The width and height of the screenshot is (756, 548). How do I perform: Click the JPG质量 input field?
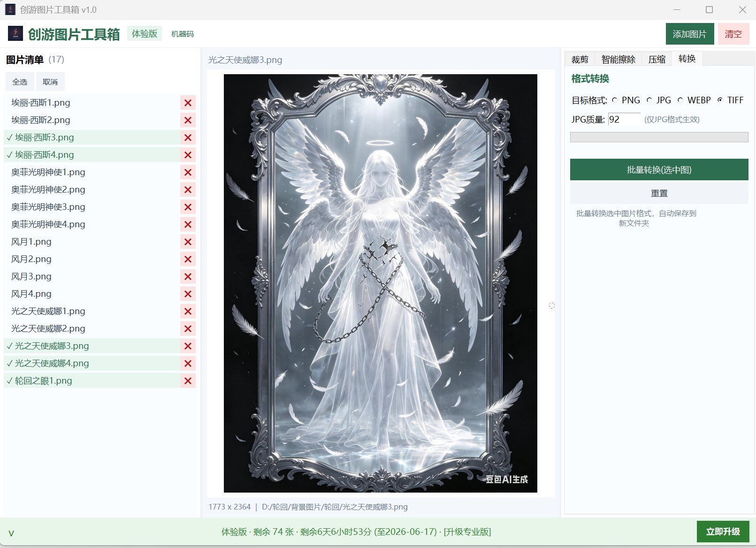[624, 119]
